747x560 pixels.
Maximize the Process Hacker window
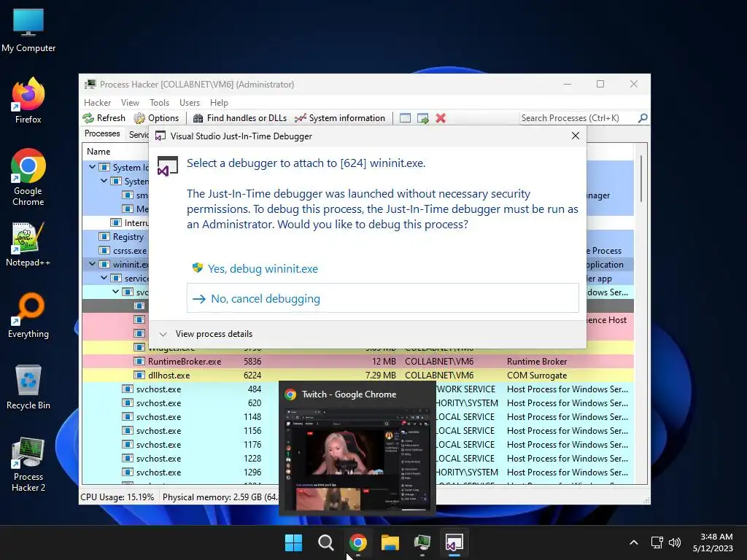(600, 84)
